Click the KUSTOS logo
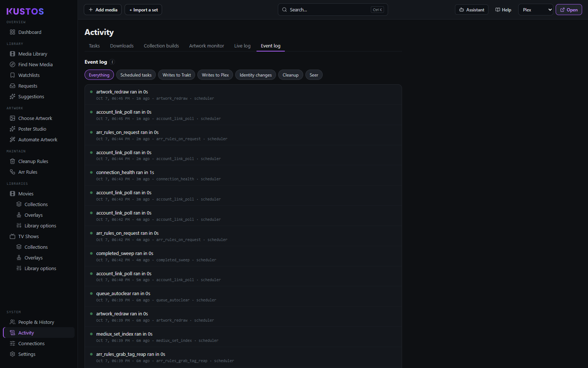This screenshot has width=588, height=368. pos(25,11)
